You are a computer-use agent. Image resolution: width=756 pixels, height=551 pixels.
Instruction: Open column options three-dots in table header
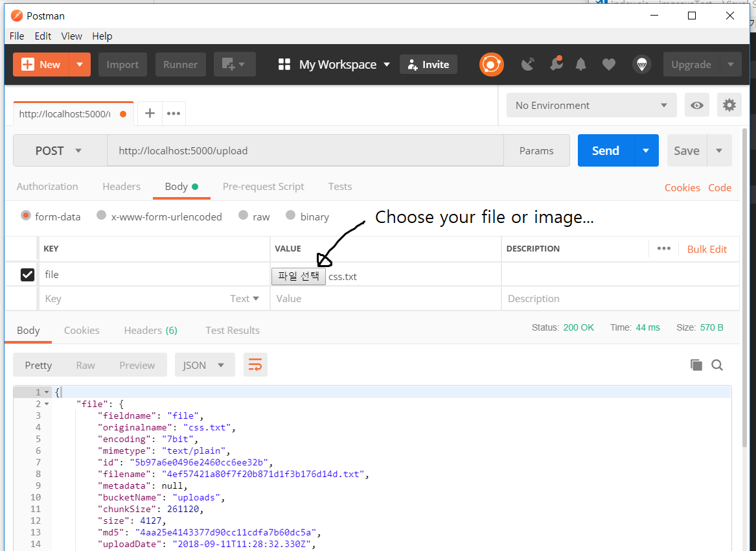664,248
